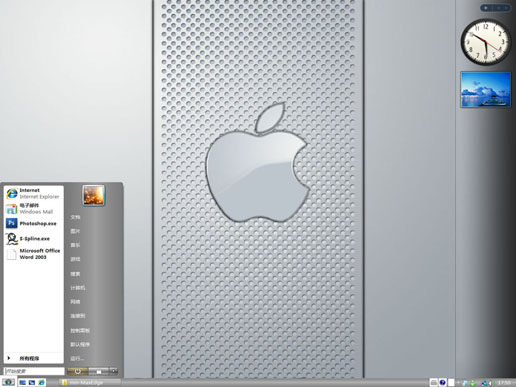This screenshot has height=387, width=516.
Task: Click the Start menu search box
Action: (34, 371)
